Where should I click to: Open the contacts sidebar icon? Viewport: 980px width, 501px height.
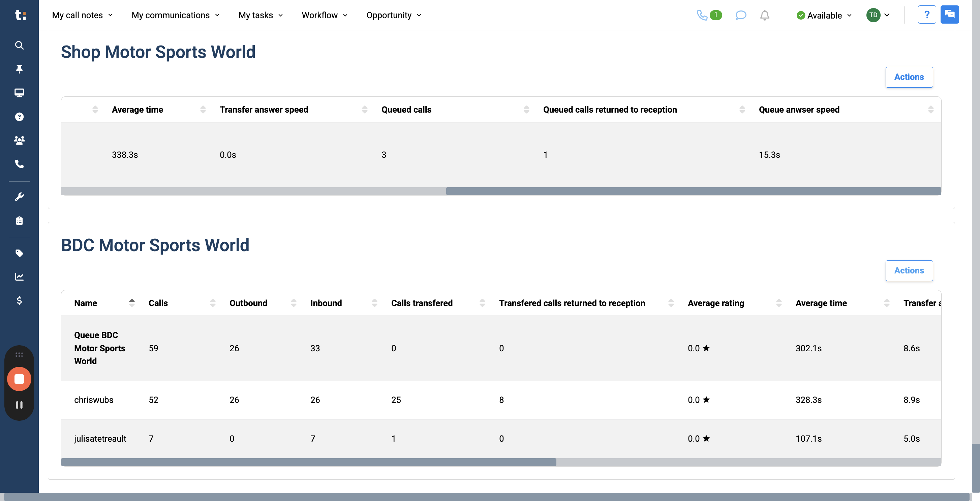coord(19,140)
